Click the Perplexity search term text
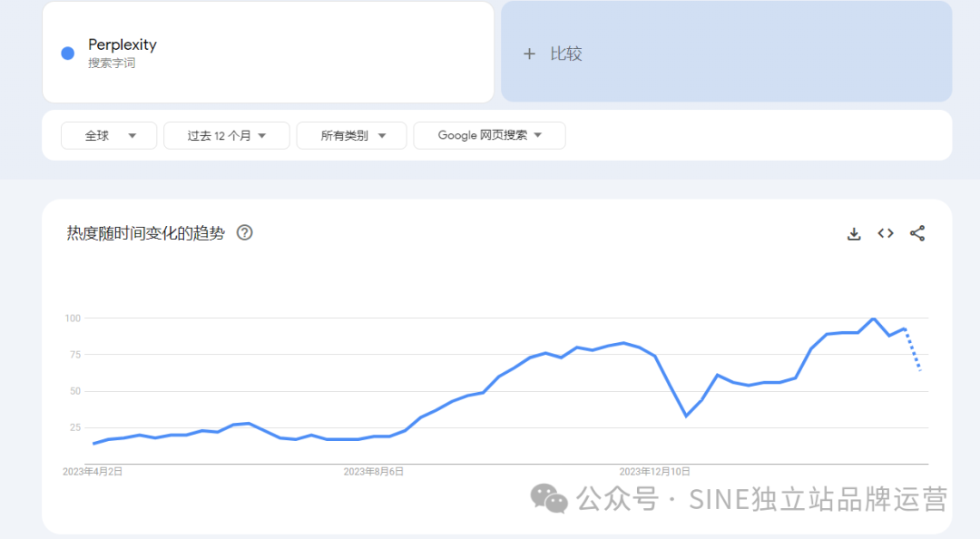The width and height of the screenshot is (980, 539). tap(122, 44)
